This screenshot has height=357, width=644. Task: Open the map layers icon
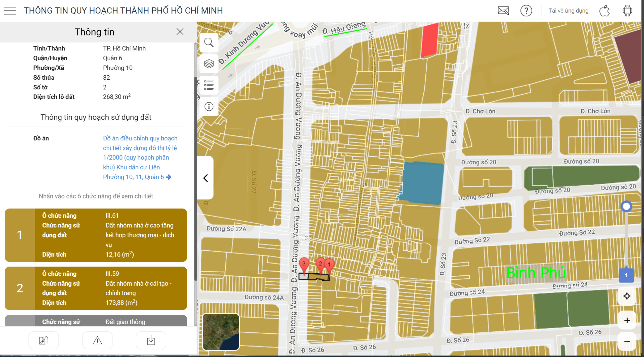coord(209,64)
